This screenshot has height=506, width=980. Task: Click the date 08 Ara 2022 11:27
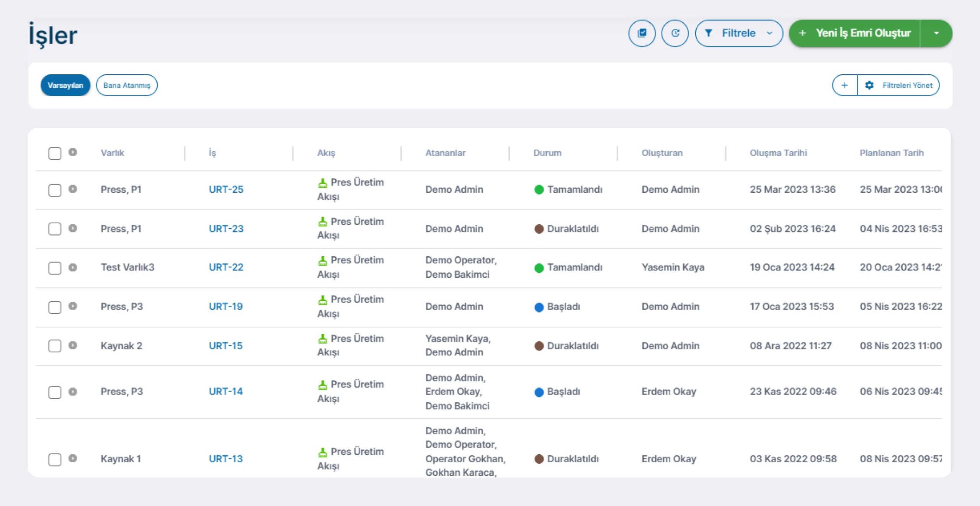[791, 346]
